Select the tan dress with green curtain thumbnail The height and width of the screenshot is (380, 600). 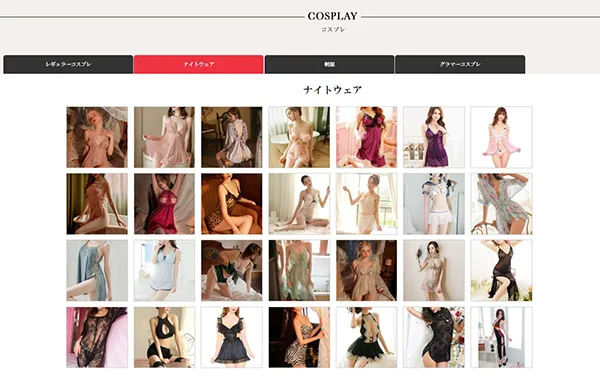click(97, 204)
